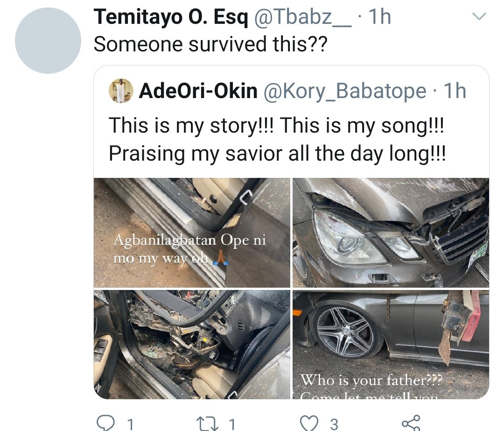Open tweet options chevron menu
504x431 pixels.
479,17
